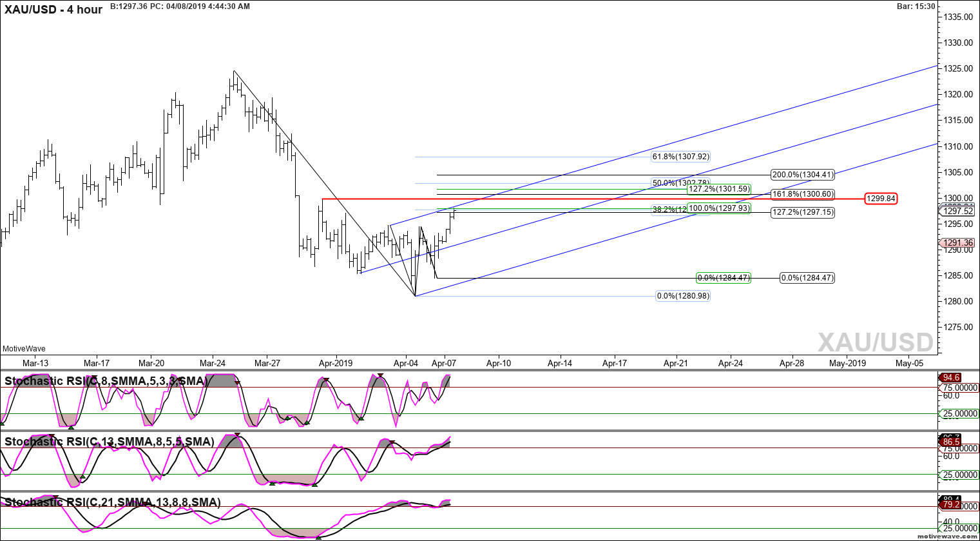Select the 127.2%(1297.15) extension label
Image resolution: width=980 pixels, height=541 pixels.
[x=803, y=212]
